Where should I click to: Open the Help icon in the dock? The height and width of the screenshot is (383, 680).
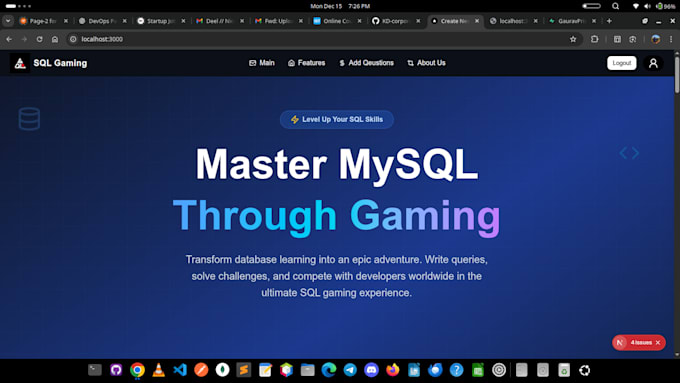tap(456, 370)
